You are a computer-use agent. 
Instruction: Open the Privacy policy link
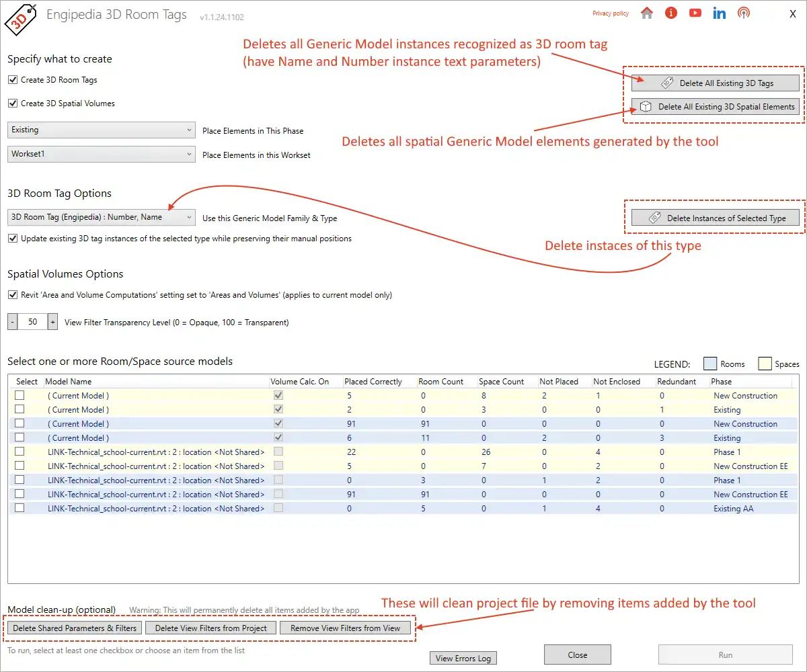click(610, 13)
